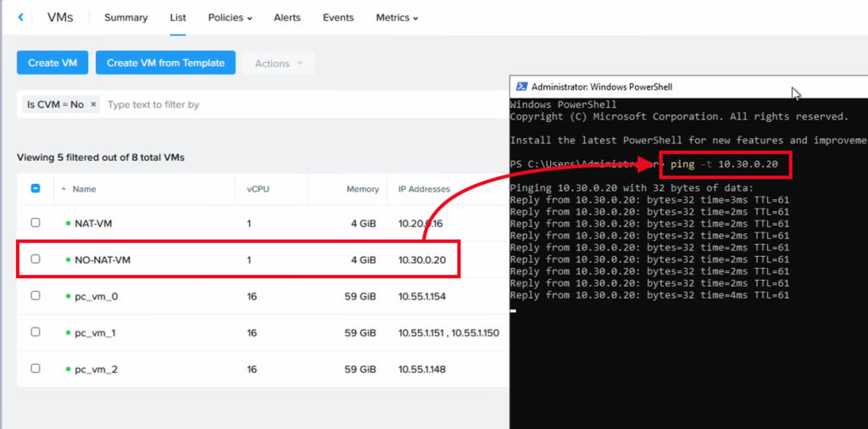Open the Metrics dropdown menu
This screenshot has width=868, height=429.
pyautogui.click(x=397, y=18)
